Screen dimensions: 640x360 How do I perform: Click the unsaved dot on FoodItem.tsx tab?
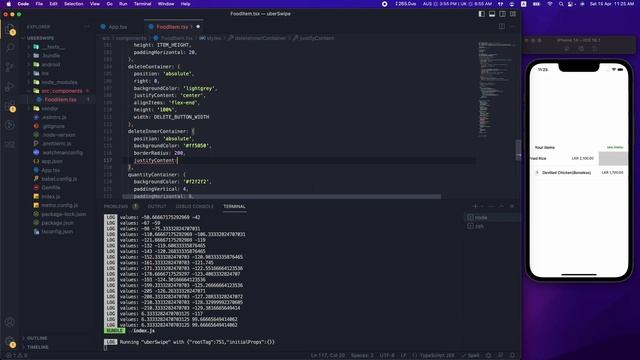tap(198, 27)
